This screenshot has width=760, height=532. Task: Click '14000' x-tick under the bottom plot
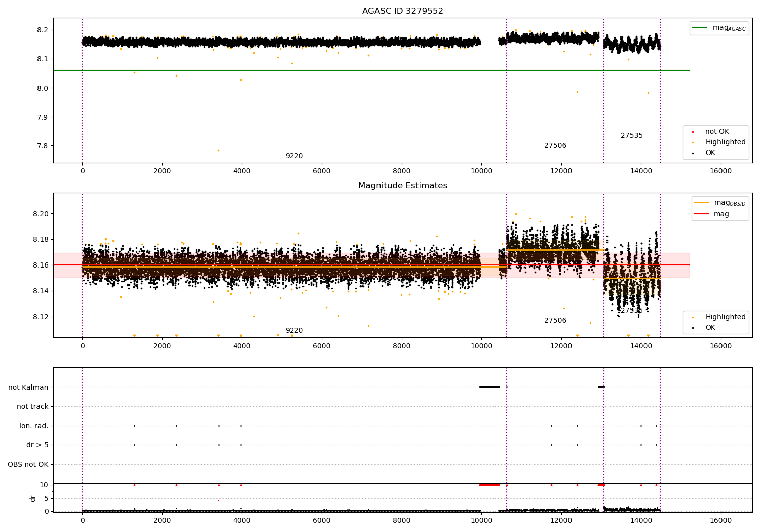pos(641,520)
